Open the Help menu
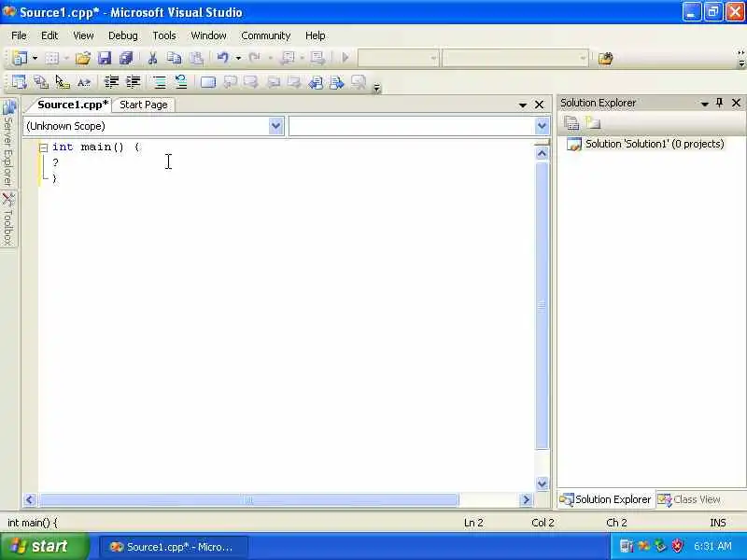747x560 pixels. coord(316,35)
